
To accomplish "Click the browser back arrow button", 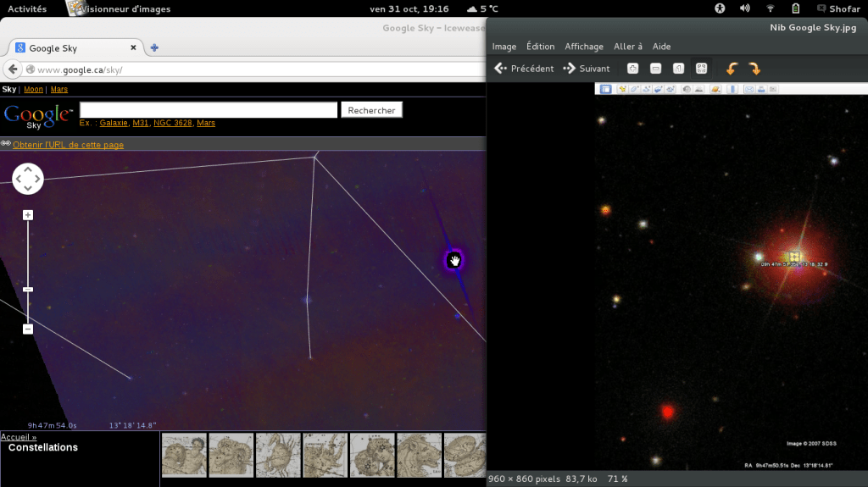I will 14,69.
